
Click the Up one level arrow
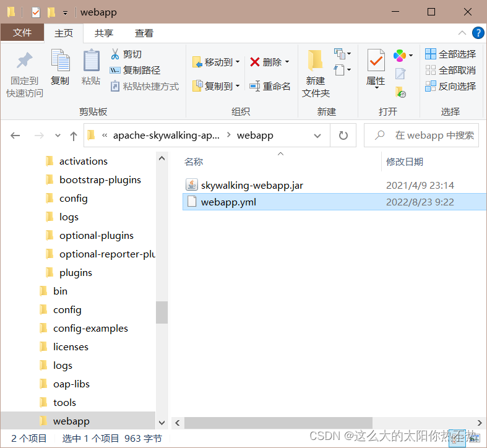pos(74,136)
